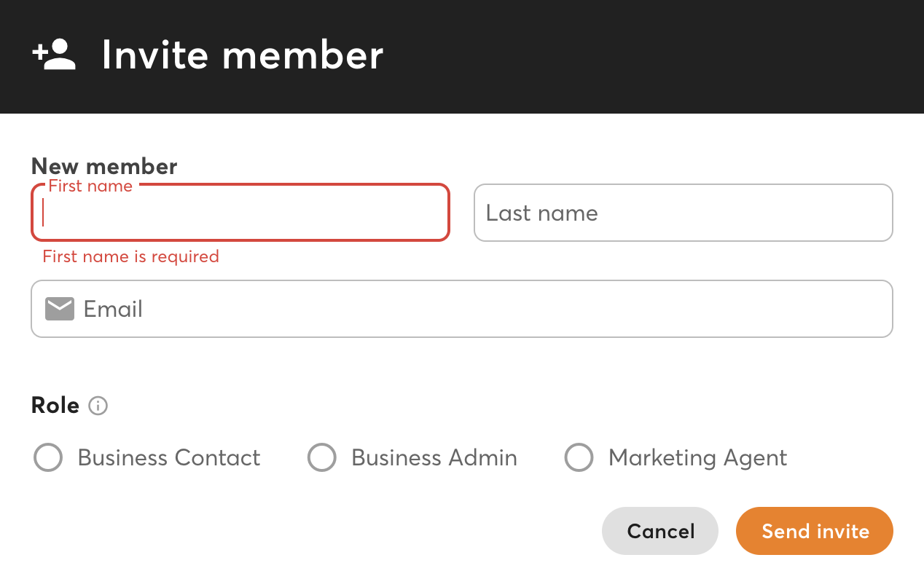Click the red floating "First name" label

[x=90, y=186]
